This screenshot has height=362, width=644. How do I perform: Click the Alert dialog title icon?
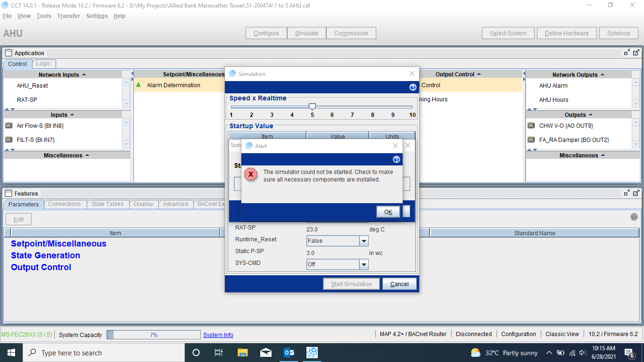[249, 146]
